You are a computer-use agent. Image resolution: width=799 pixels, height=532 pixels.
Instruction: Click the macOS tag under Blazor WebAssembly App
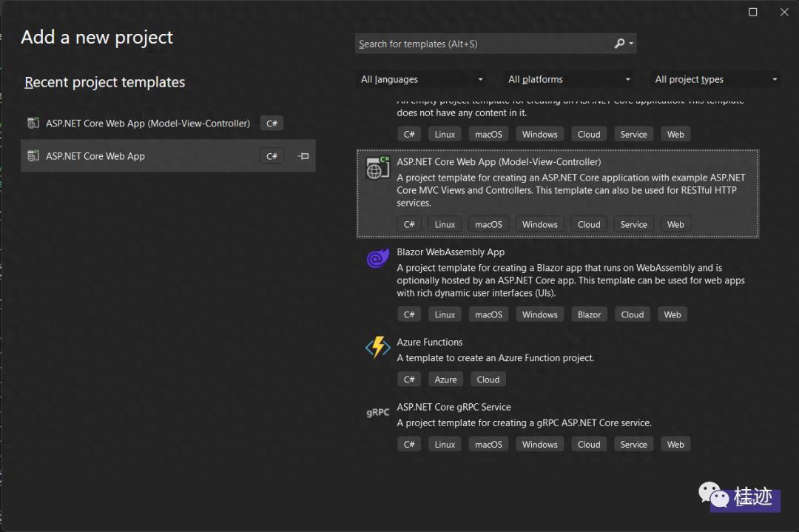pyautogui.click(x=488, y=314)
